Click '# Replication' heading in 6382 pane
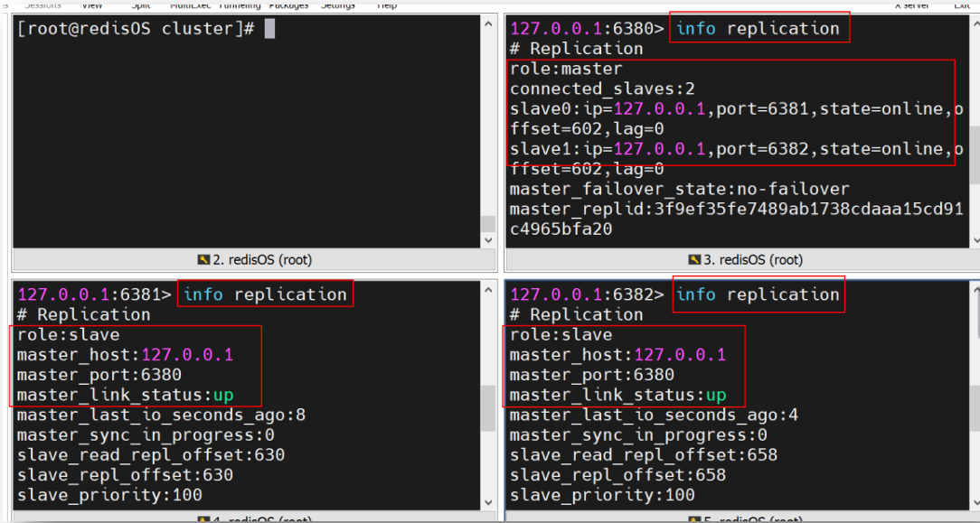 [x=576, y=314]
